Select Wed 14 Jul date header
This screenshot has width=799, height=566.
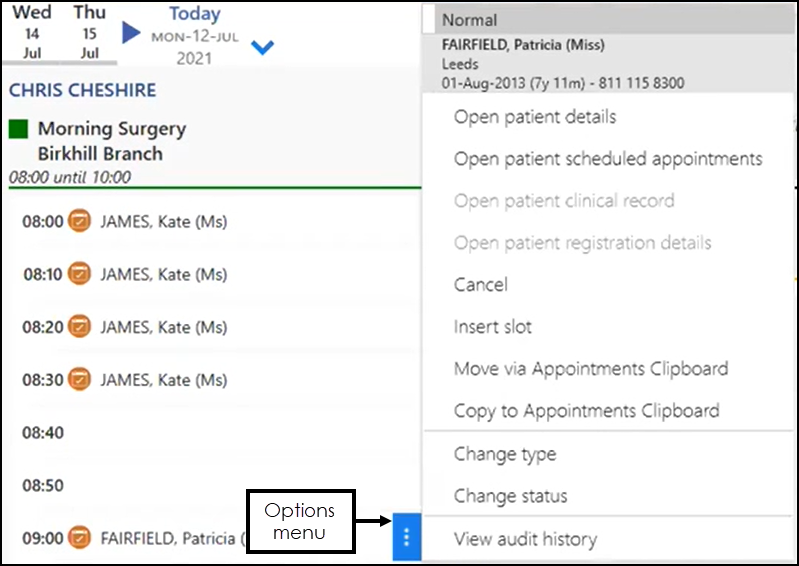31,32
